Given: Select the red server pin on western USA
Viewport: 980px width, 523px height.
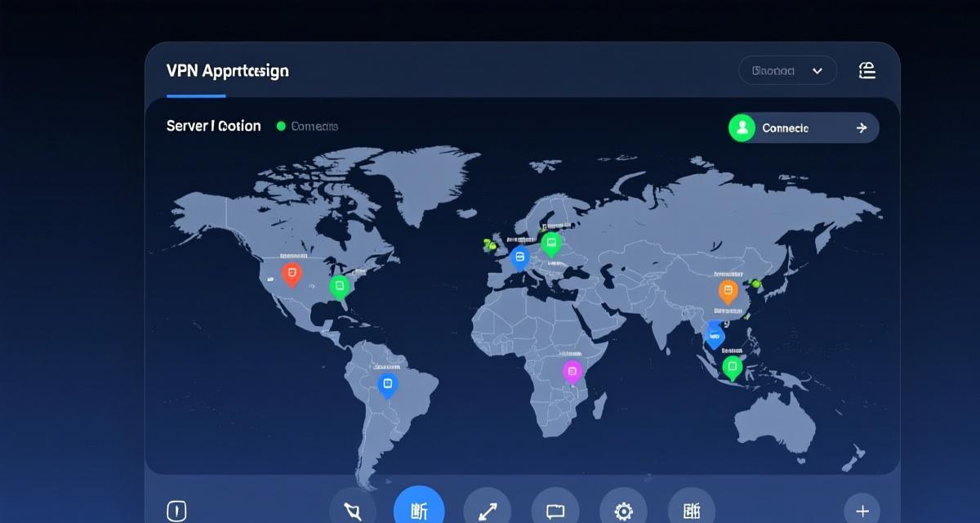Looking at the screenshot, I should (x=292, y=272).
